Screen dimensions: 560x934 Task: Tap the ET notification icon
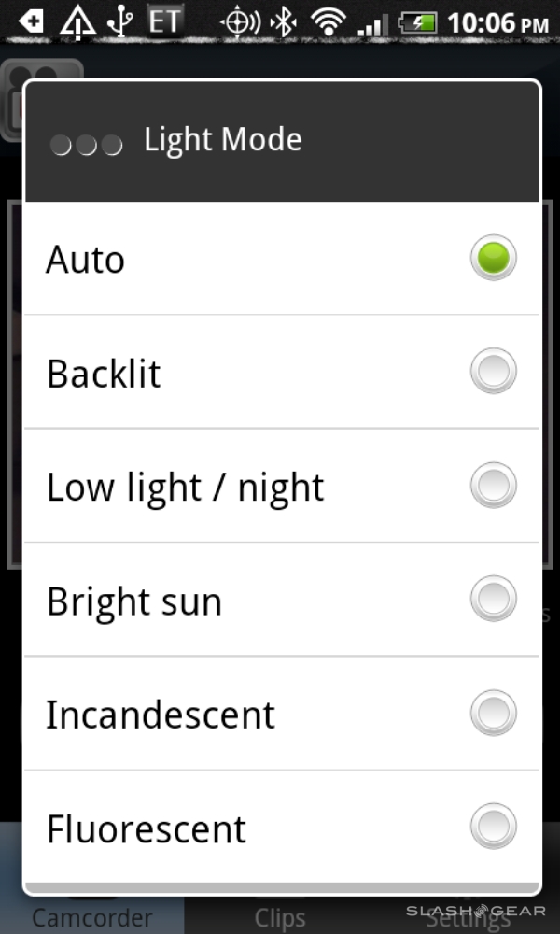tap(164, 21)
